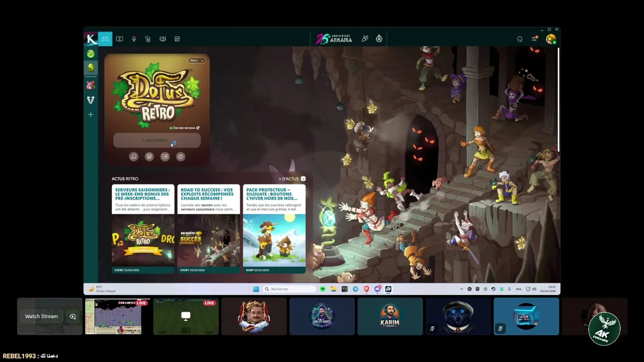Select green Dofus egg in sidebar
644x362 pixels.
pyautogui.click(x=91, y=53)
